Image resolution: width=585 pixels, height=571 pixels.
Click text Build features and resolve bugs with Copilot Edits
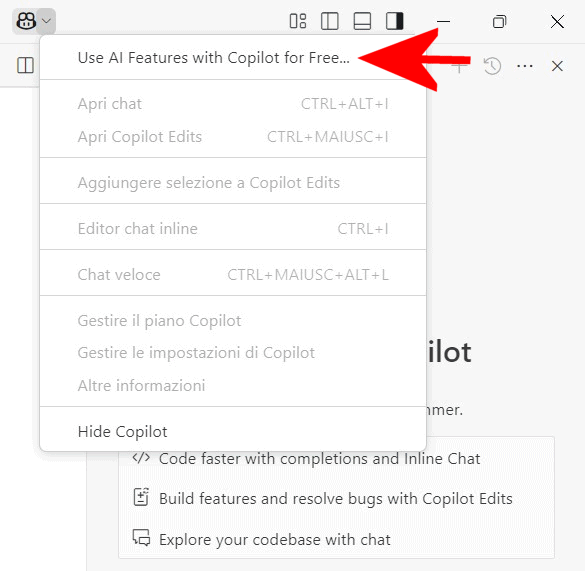pyautogui.click(x=336, y=499)
